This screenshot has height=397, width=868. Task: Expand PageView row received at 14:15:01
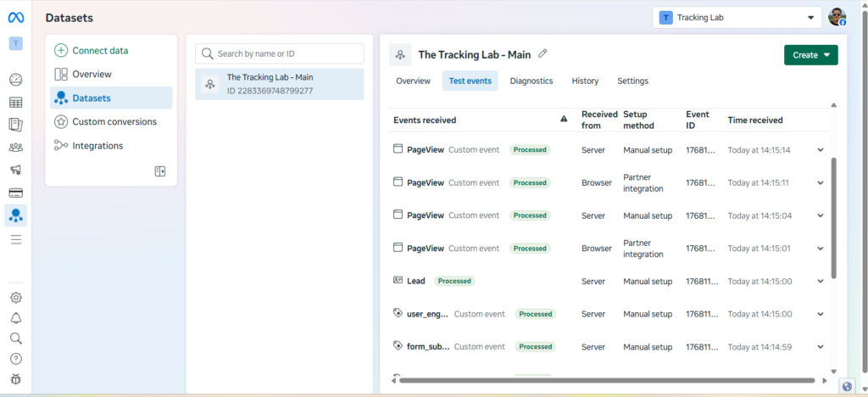coord(821,248)
